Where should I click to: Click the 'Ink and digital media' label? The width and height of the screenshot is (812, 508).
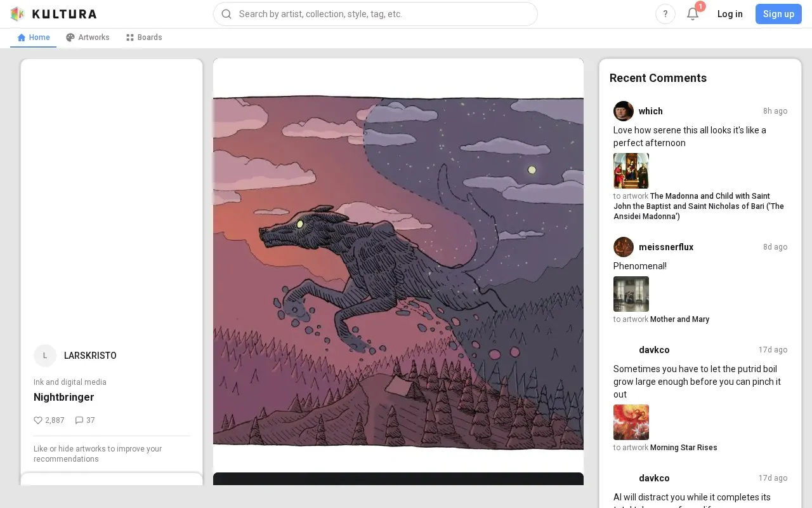[70, 382]
